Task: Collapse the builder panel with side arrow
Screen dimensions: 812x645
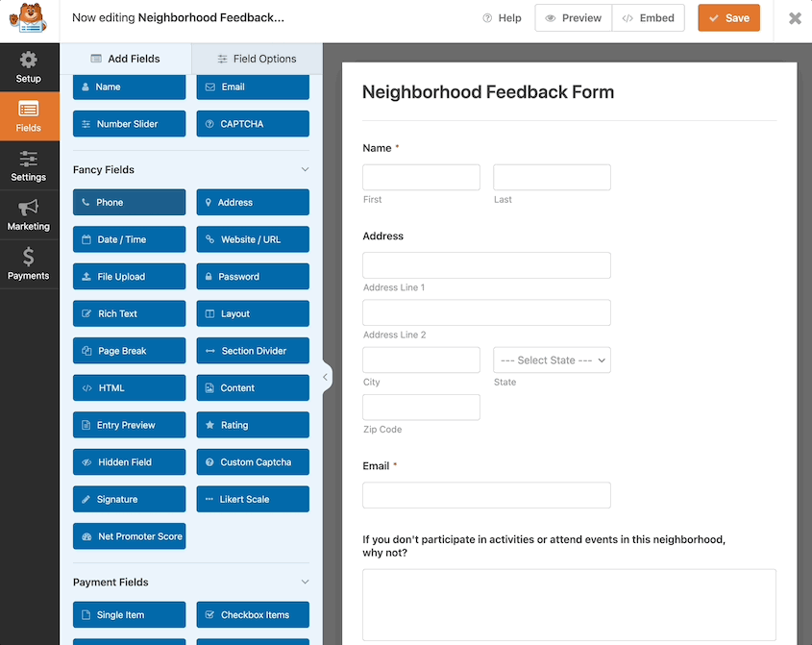Action: (x=326, y=379)
